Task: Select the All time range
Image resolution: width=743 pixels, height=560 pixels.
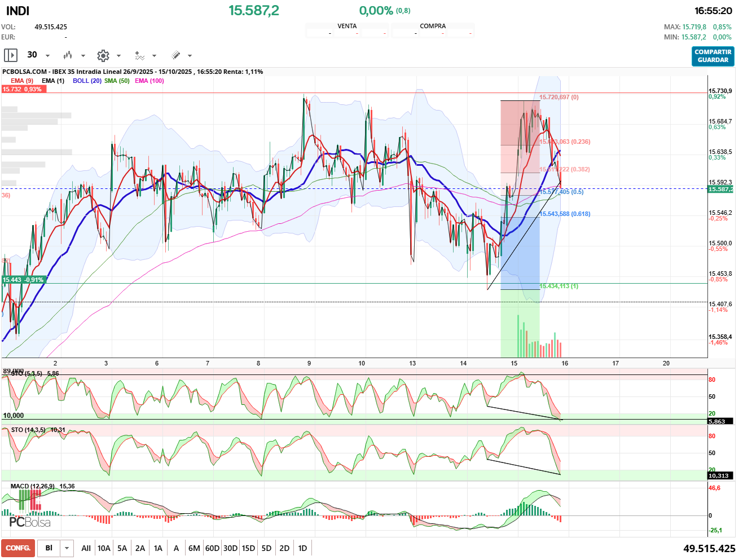Action: (x=86, y=548)
